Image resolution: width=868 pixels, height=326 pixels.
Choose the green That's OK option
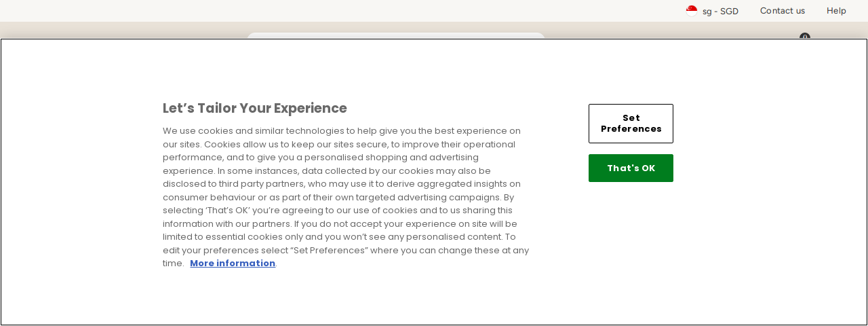coord(631,168)
